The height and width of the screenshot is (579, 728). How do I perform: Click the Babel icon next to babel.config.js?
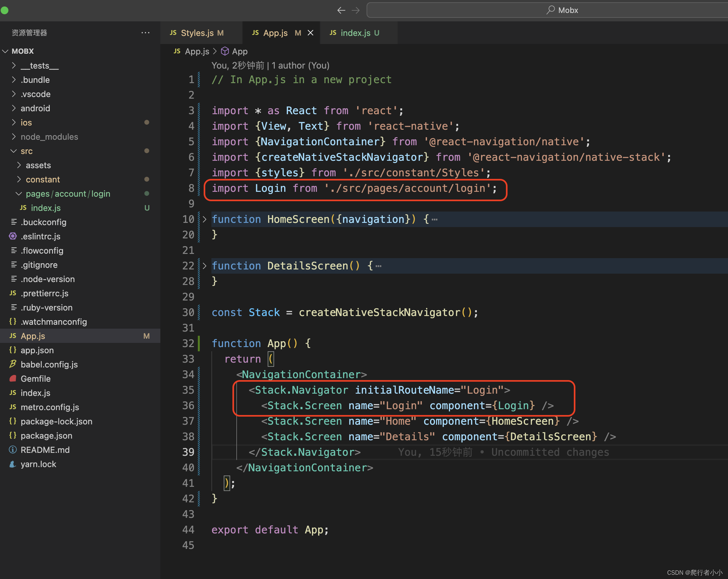pyautogui.click(x=13, y=365)
